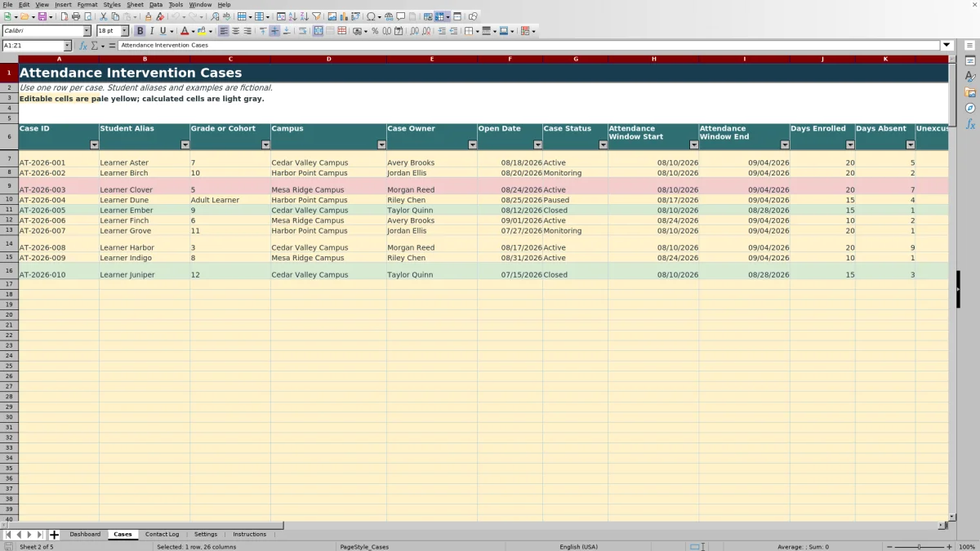Toggle Wrap Text
Image resolution: width=980 pixels, height=551 pixels.
302,31
